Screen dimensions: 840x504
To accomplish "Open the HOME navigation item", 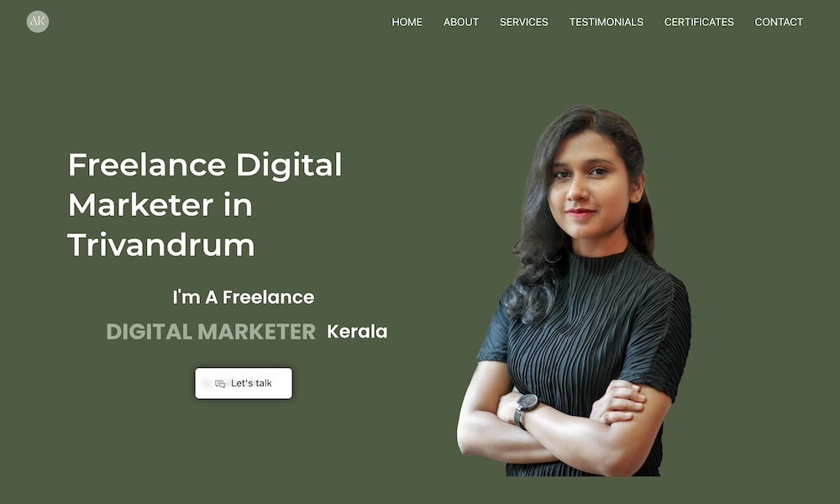I will click(407, 22).
